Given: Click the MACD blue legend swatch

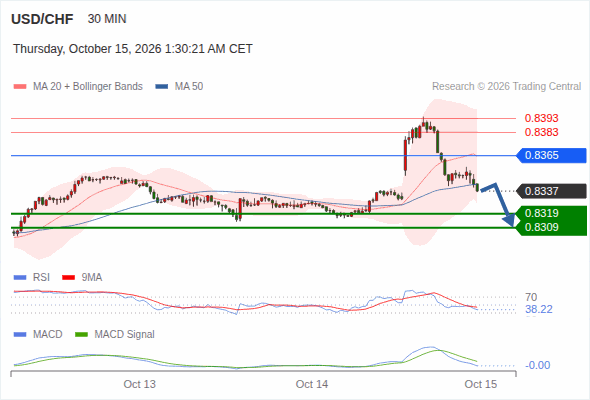Looking at the screenshot, I should 20,335.
